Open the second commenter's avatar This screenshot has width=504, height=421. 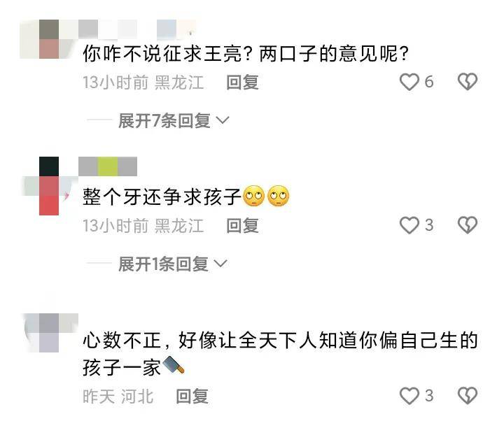click(x=48, y=186)
